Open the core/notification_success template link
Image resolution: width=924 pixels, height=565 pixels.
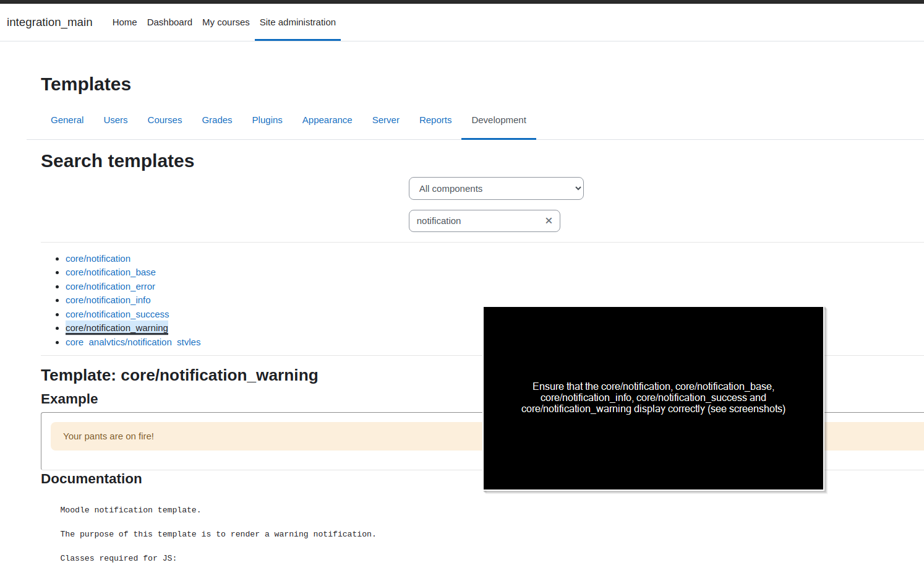(118, 314)
